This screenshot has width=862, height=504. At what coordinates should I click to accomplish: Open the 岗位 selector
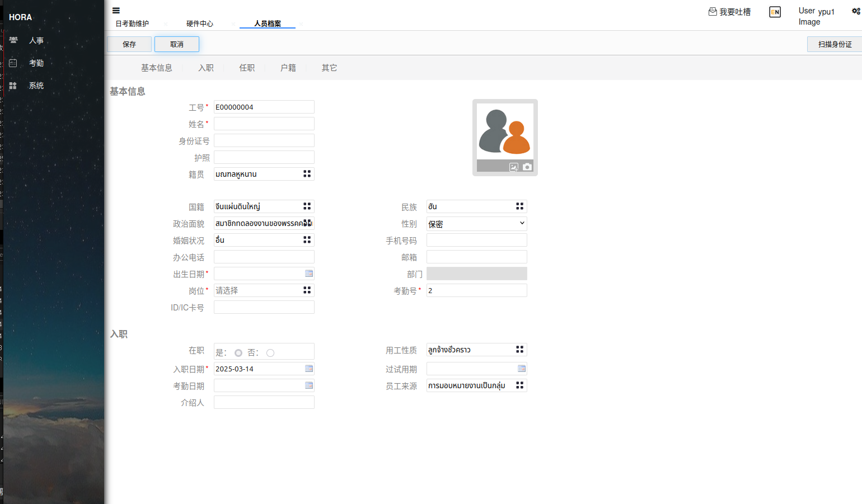click(307, 290)
